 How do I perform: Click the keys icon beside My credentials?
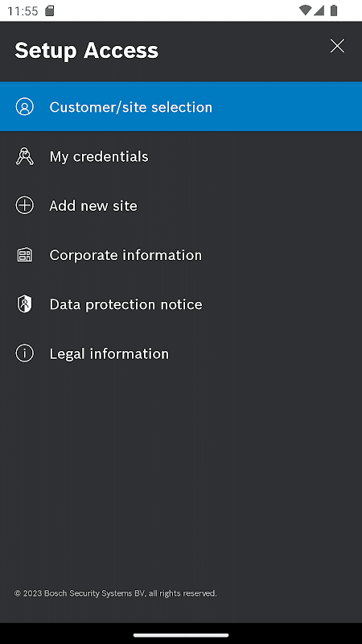(x=25, y=156)
